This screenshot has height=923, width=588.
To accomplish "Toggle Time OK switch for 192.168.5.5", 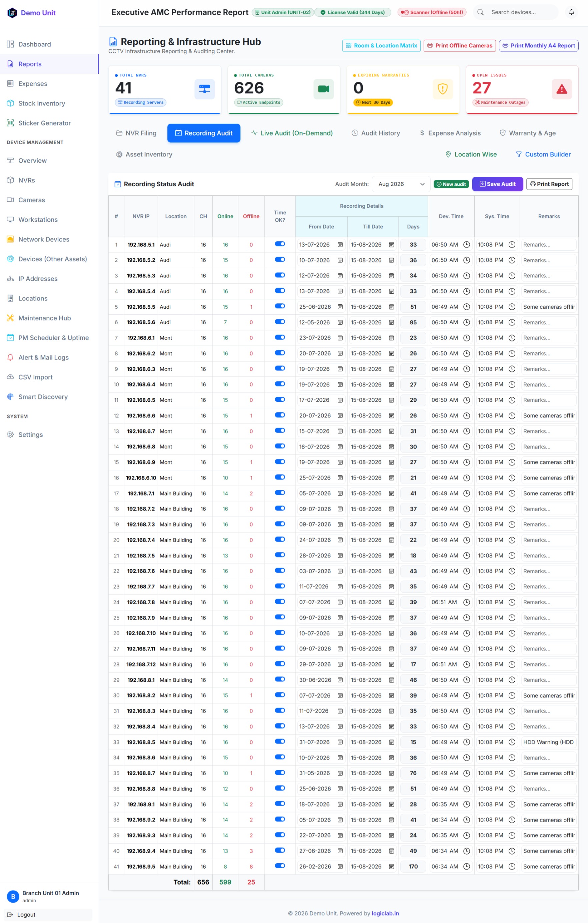I will click(280, 306).
